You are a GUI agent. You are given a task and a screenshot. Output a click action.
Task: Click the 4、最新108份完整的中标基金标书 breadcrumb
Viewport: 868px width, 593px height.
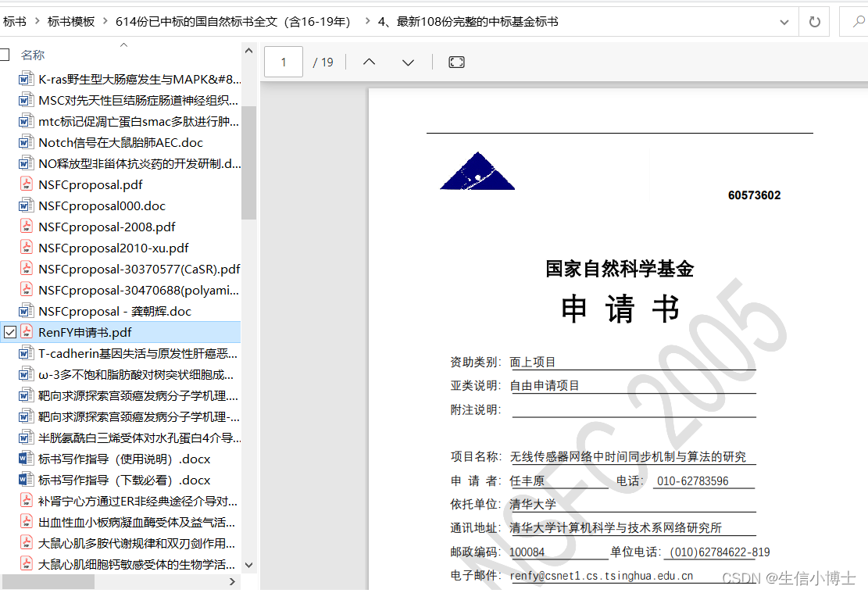pyautogui.click(x=468, y=22)
